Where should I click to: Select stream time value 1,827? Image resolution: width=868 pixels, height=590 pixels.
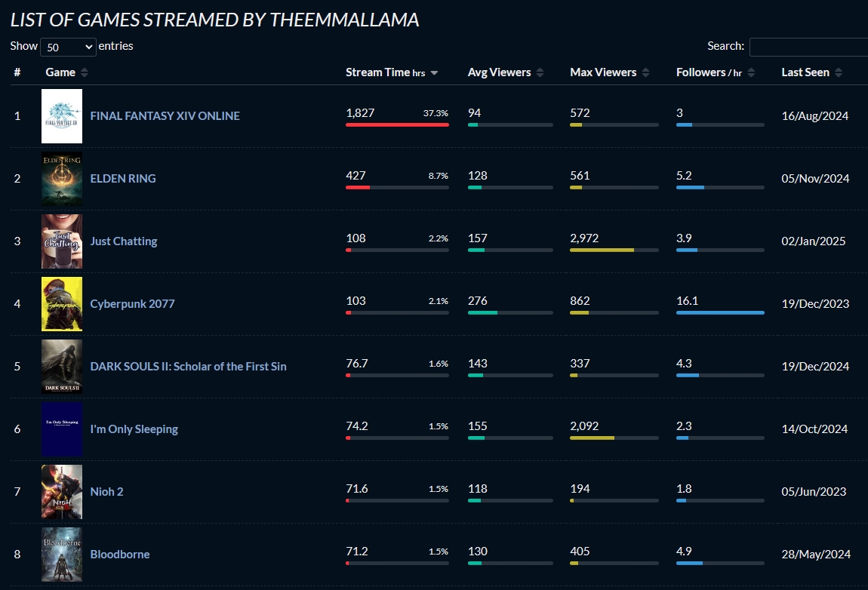[360, 113]
